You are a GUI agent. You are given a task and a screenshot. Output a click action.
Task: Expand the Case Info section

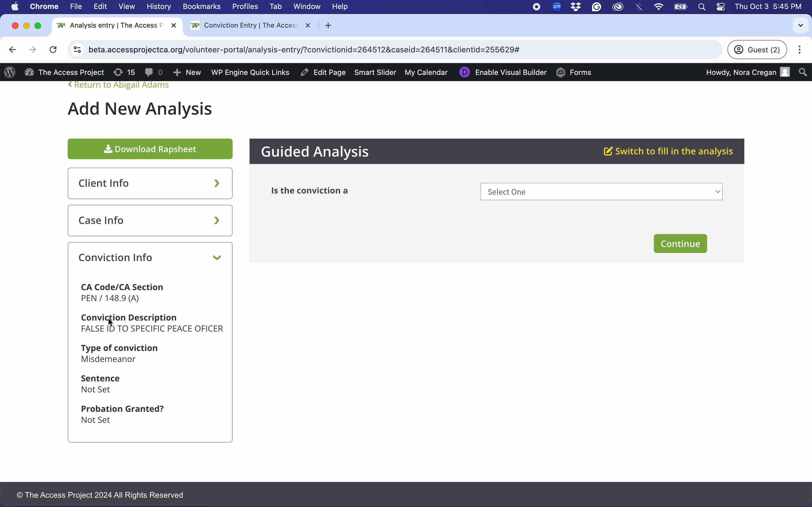[x=150, y=220]
